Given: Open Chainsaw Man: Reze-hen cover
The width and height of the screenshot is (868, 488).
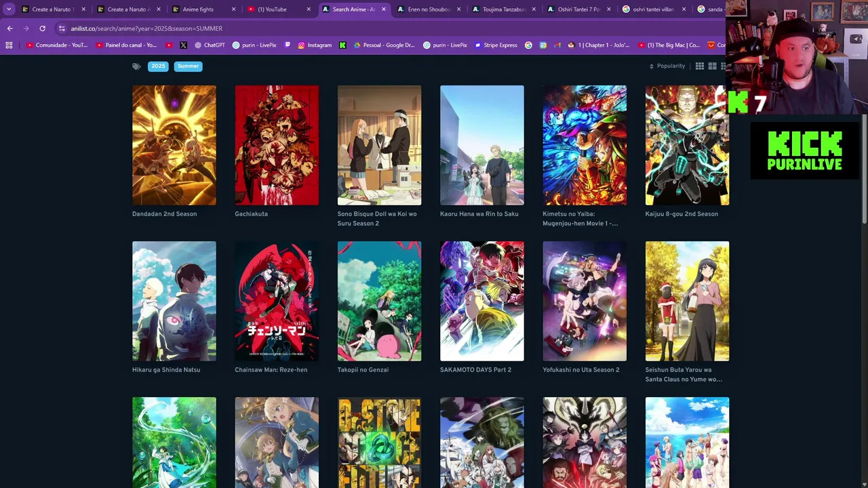Looking at the screenshot, I should [277, 301].
